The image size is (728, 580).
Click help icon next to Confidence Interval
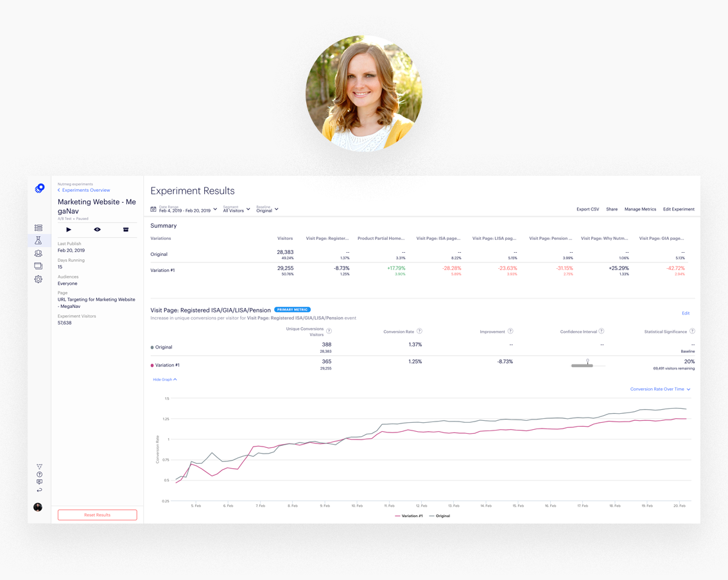coord(602,331)
